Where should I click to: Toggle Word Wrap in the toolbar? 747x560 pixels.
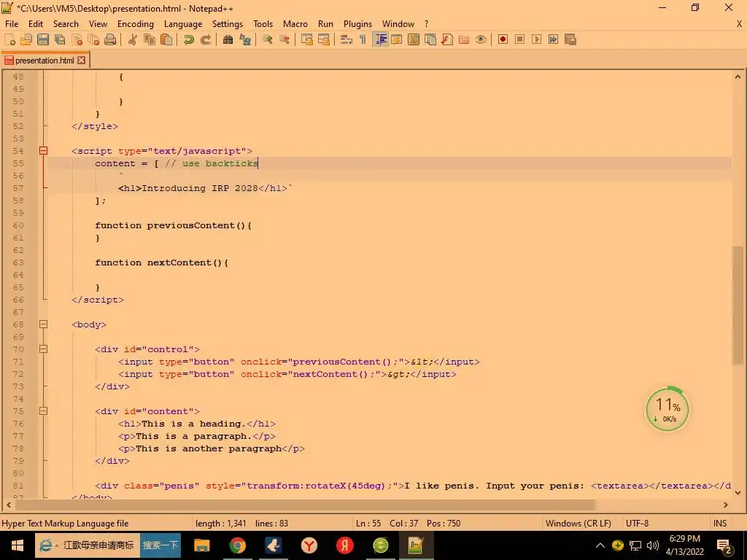347,39
